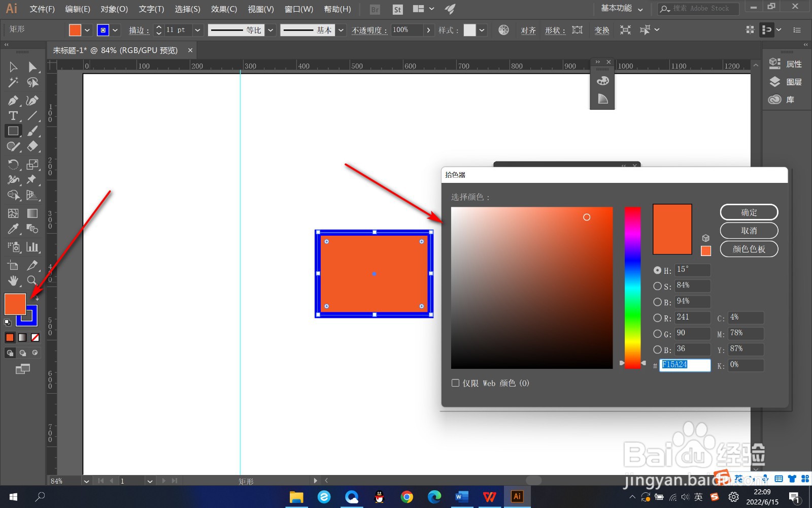812x508 pixels.
Task: Click the Transform 变换 link
Action: [x=602, y=30]
